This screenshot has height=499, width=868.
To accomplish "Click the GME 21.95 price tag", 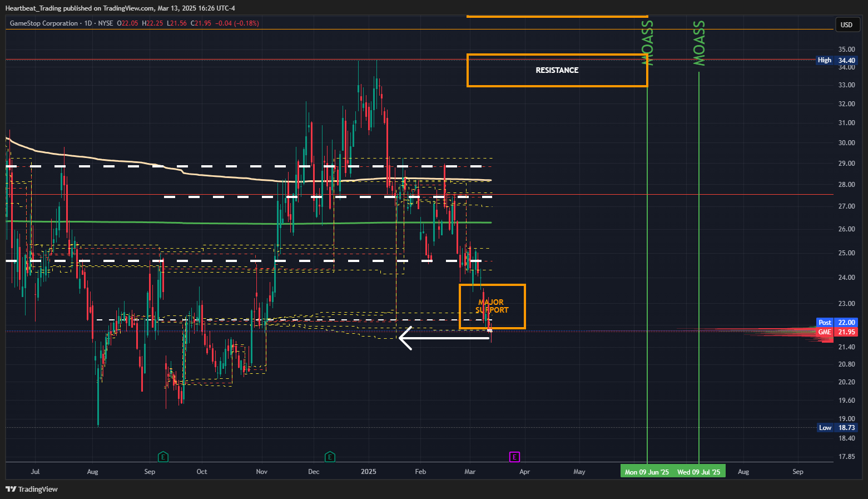I will (x=837, y=332).
